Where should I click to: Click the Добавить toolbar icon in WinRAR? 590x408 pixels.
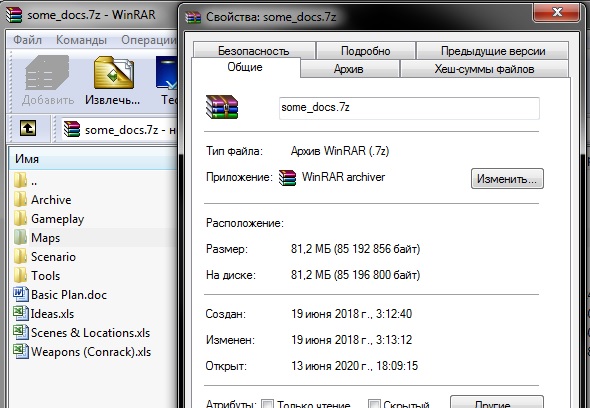click(47, 73)
